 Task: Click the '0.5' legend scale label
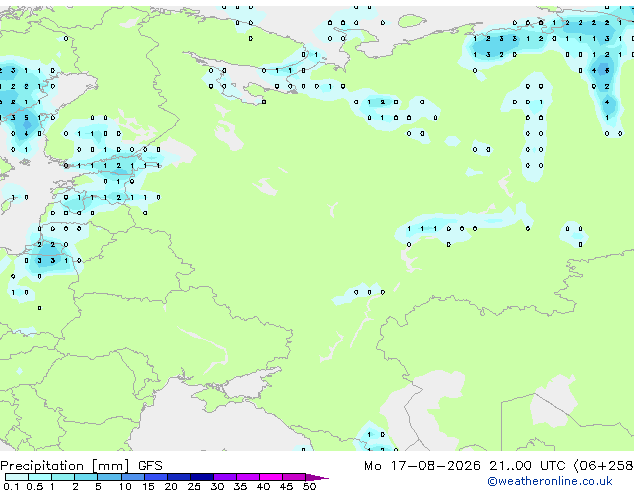34,486
